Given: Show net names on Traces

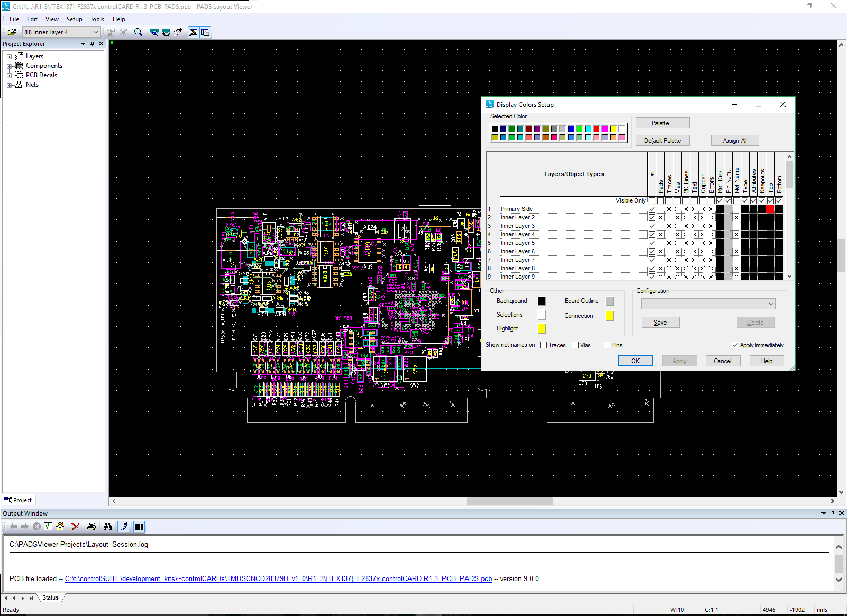Looking at the screenshot, I should click(543, 345).
